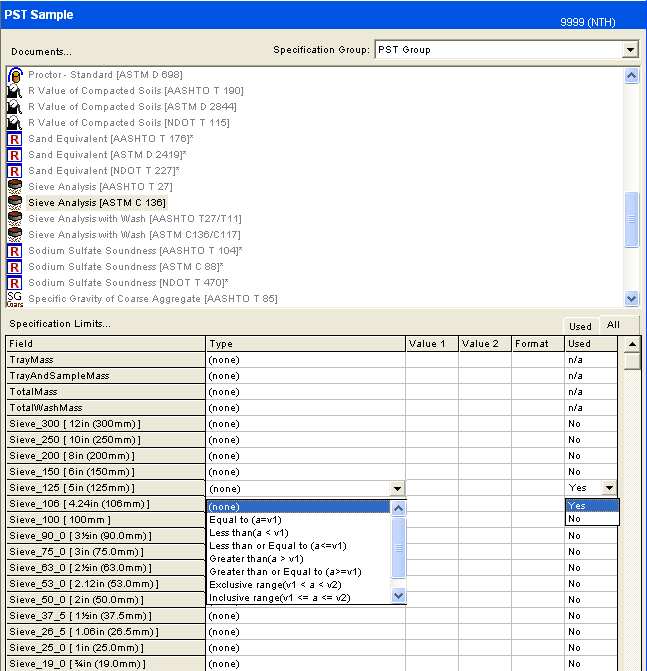Screen dimensions: 647x671
Task: Click the selected Sieve Analysis ASTM C 136 icon
Action: point(15,203)
